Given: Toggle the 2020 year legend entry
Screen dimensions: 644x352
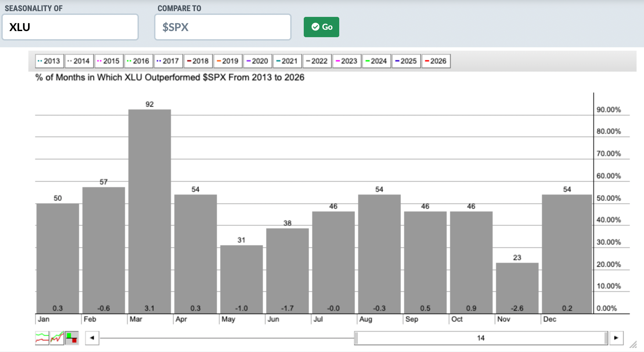Looking at the screenshot, I should tap(258, 61).
